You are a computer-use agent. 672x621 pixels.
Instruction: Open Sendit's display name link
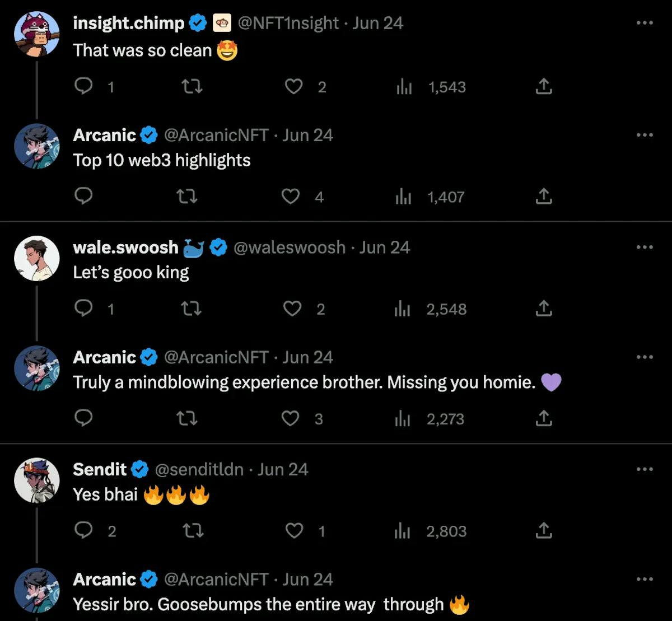pos(100,469)
